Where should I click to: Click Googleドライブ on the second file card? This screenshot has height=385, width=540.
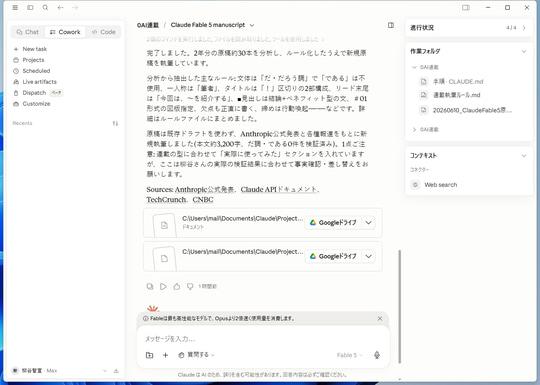[333, 257]
